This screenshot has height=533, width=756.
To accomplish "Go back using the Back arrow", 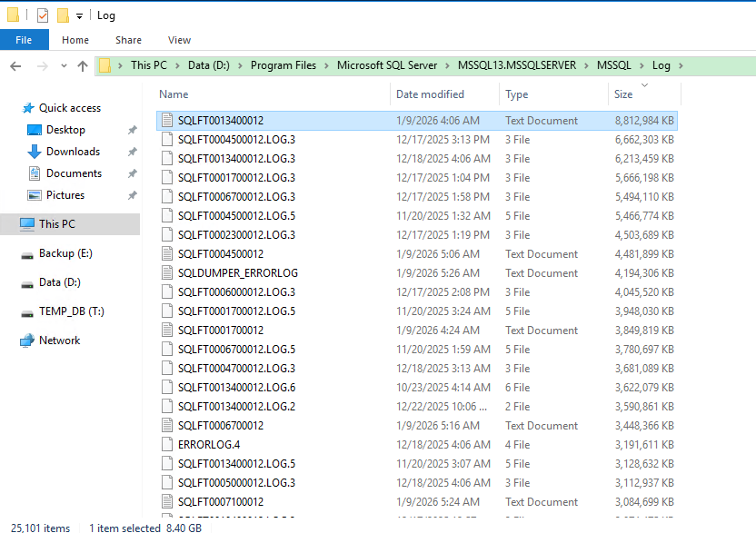I will pos(15,66).
